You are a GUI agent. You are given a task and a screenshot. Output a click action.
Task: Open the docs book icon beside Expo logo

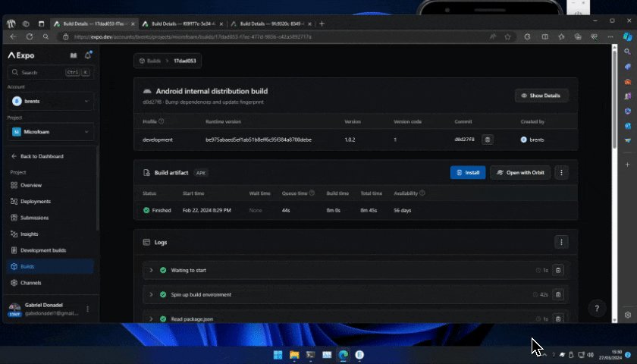74,55
